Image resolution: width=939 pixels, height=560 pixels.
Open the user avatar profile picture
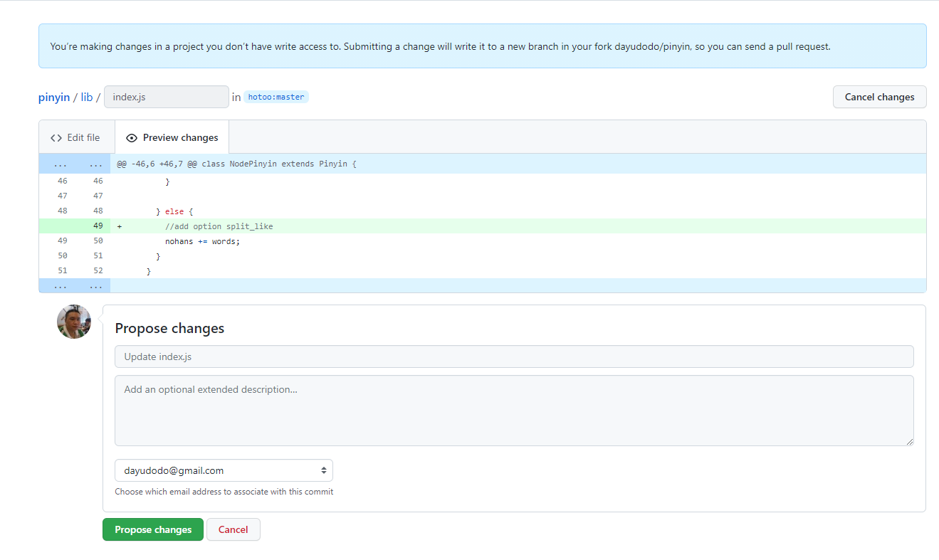tap(74, 322)
